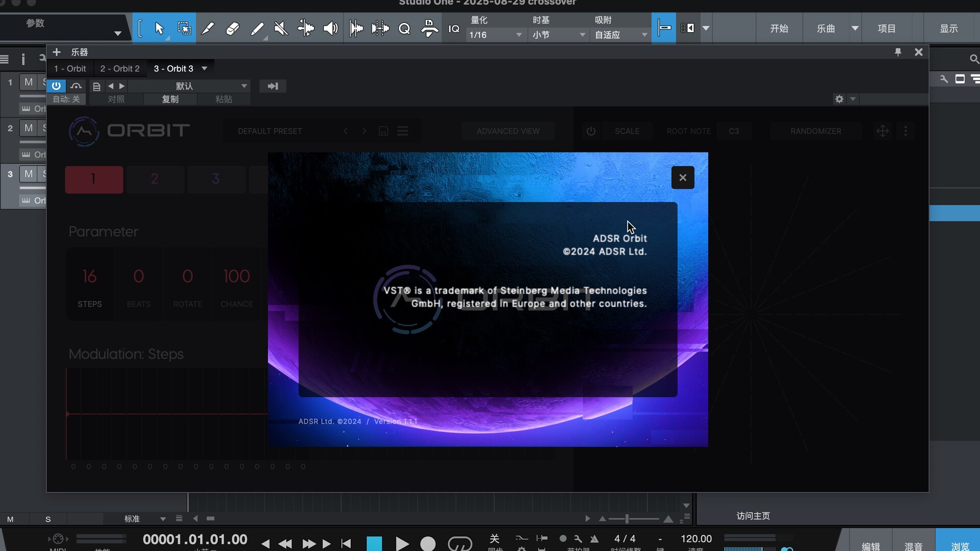Click the Q quantize icon

pyautogui.click(x=404, y=29)
